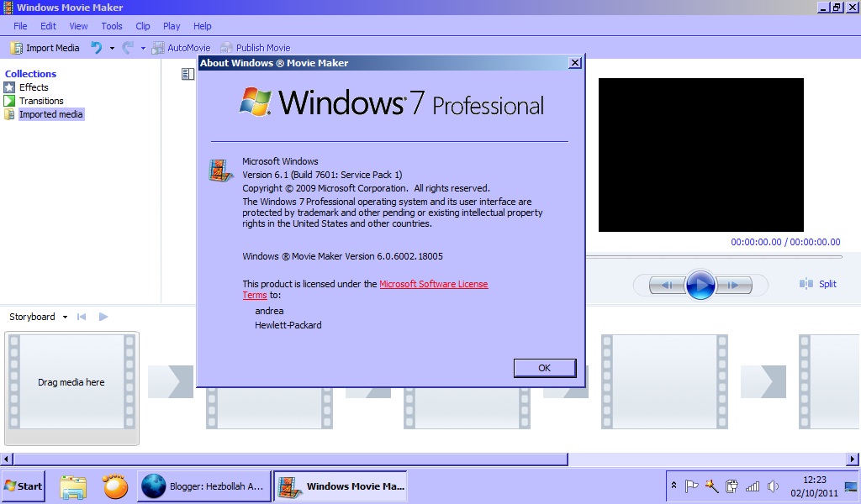Click the Windows flag logo in dialog
Viewport: 861px width, 504px height.
256,102
